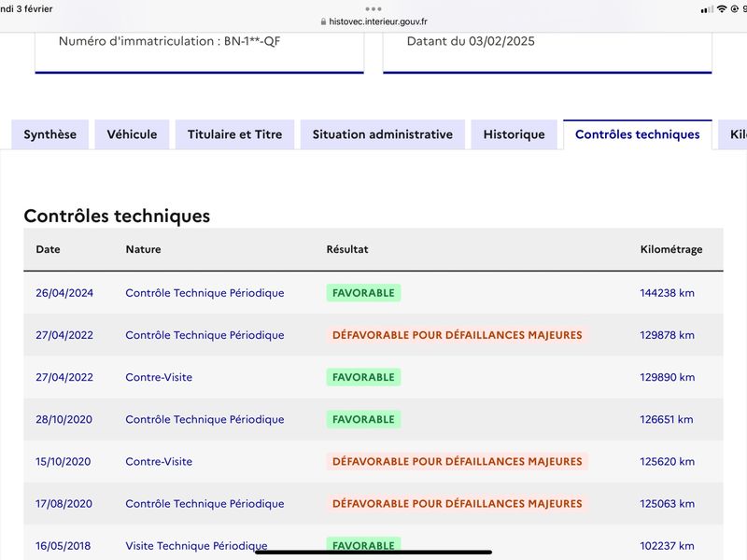Select the 126651 km value

(x=666, y=419)
